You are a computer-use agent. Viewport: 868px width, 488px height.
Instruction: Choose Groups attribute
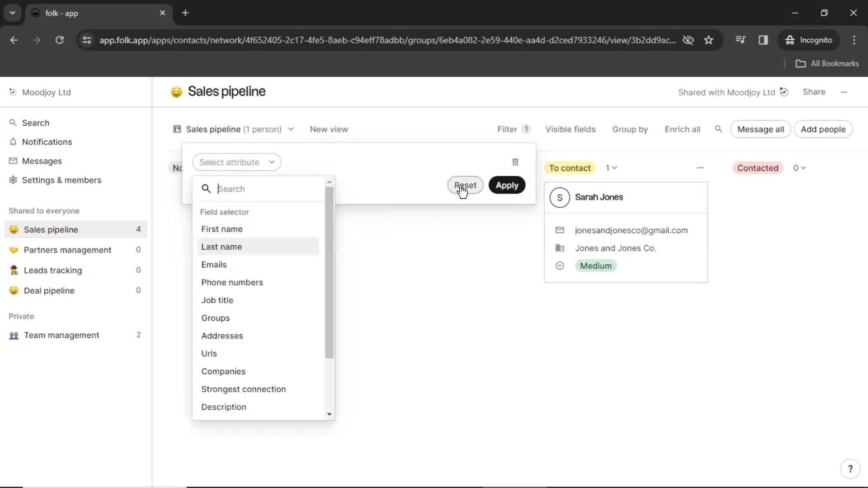(x=258, y=318)
